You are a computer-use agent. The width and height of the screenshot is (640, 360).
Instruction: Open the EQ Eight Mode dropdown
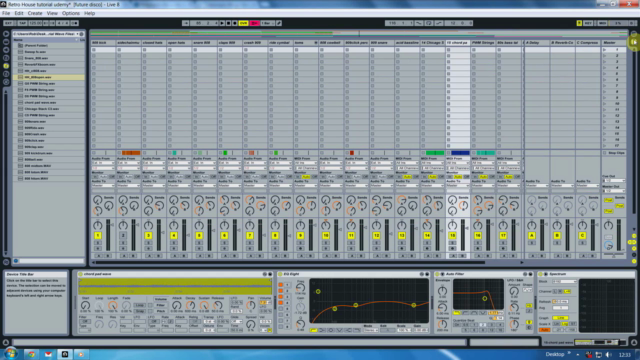(371, 330)
